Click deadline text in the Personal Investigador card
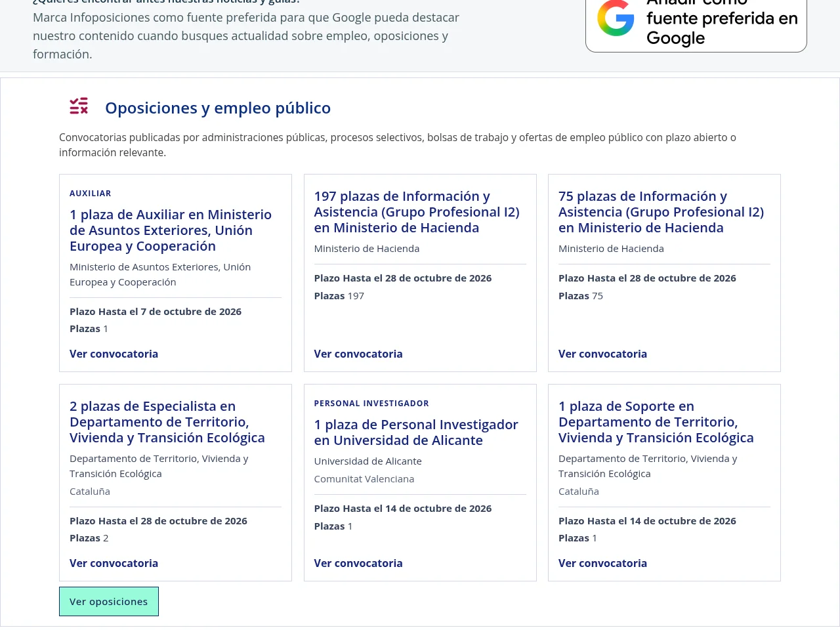The height and width of the screenshot is (630, 840). [x=403, y=509]
